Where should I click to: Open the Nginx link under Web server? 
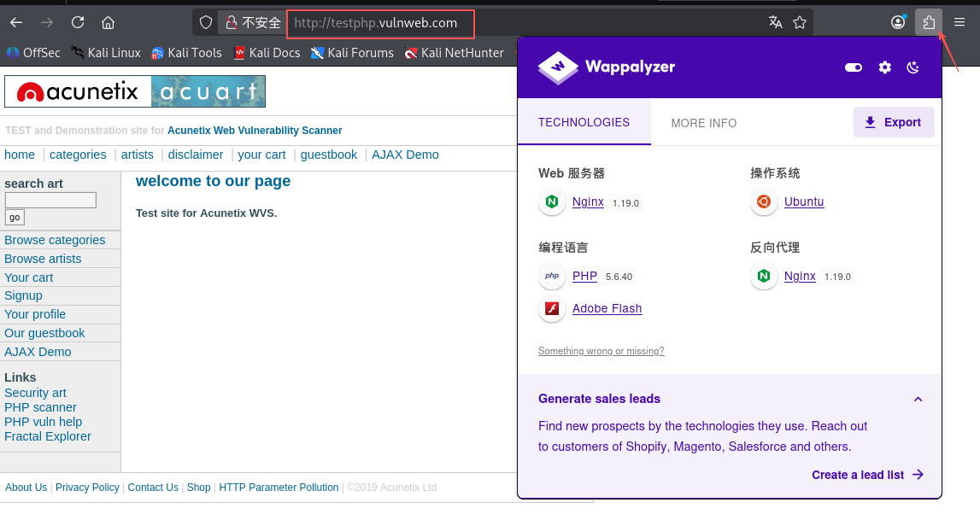click(588, 202)
